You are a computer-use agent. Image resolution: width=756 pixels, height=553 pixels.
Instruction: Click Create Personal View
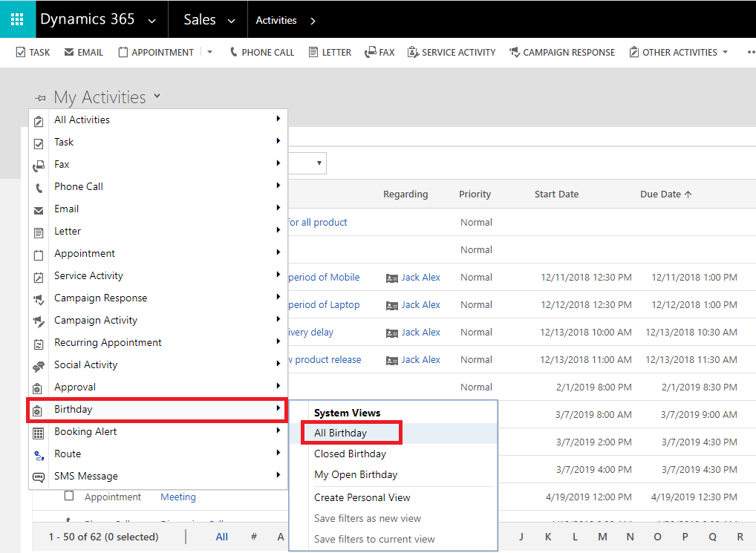(362, 497)
